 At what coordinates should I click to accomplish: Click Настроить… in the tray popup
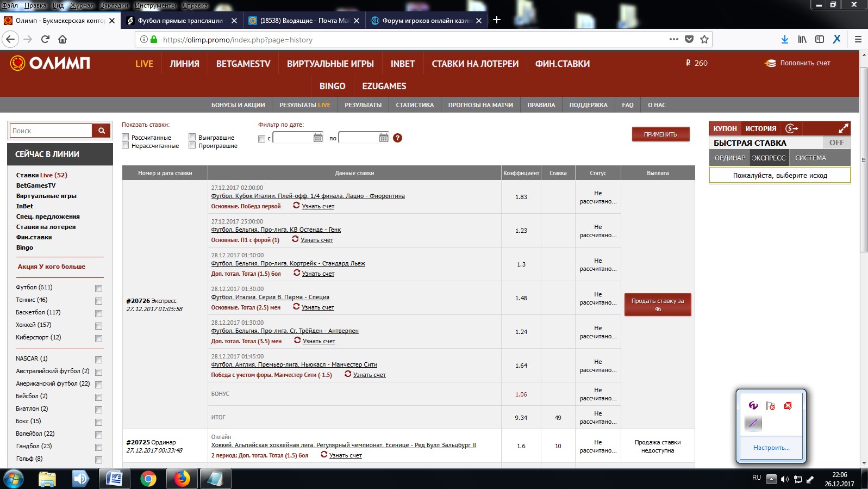tap(771, 448)
